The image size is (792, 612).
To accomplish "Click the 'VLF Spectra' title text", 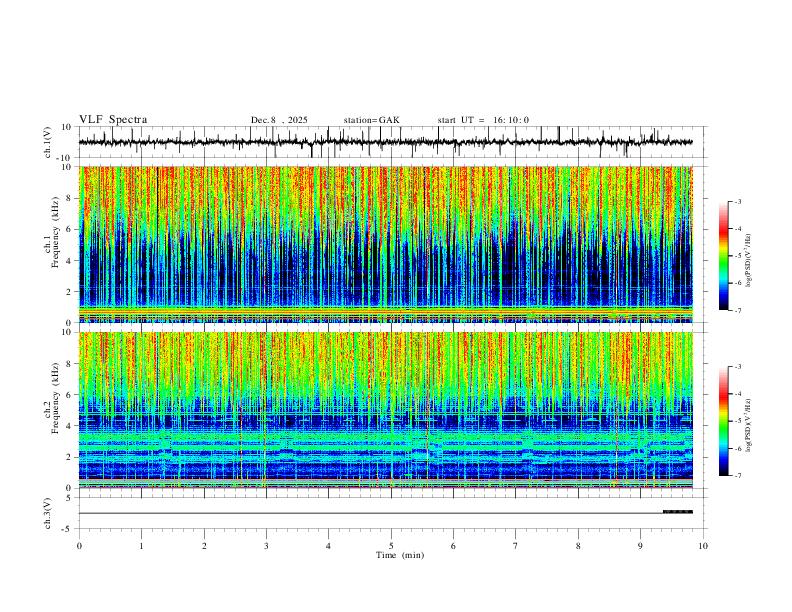I will click(113, 120).
